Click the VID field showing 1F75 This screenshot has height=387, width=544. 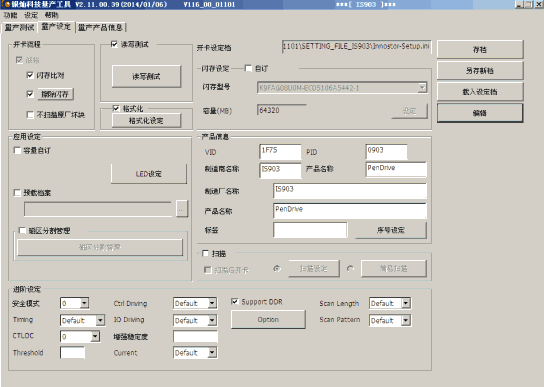click(280, 152)
